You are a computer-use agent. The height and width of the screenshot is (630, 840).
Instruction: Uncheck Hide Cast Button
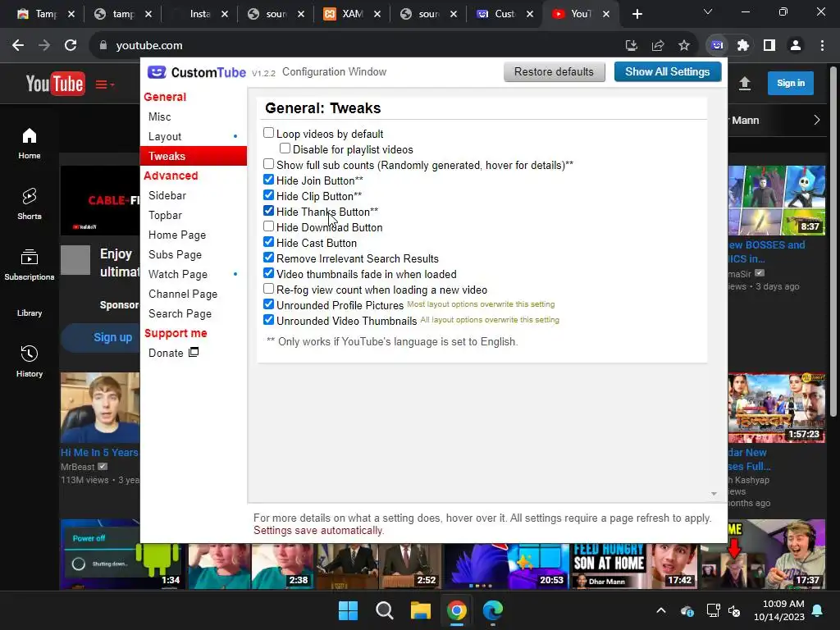click(x=268, y=242)
